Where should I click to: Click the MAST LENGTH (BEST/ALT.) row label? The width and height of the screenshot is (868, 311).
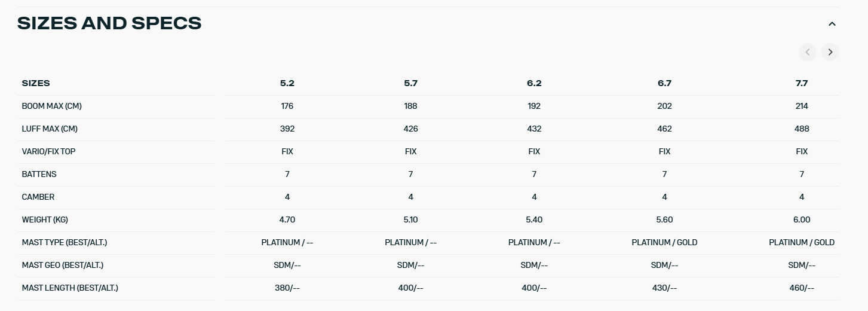coord(70,288)
